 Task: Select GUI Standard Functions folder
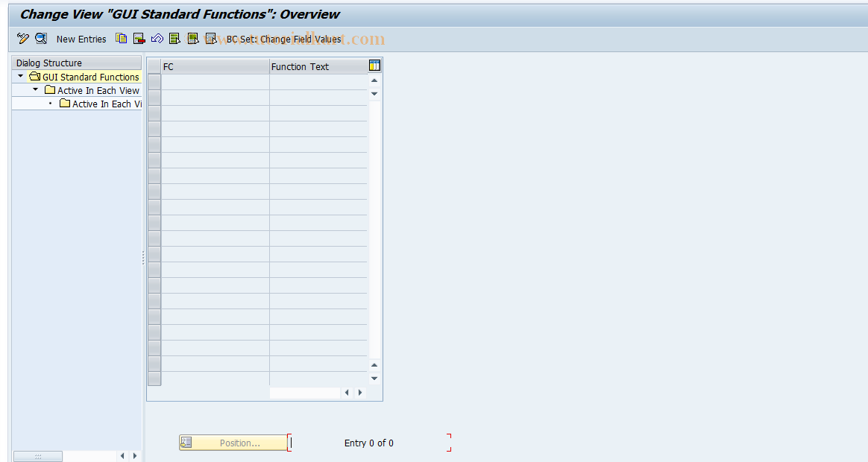[84, 77]
